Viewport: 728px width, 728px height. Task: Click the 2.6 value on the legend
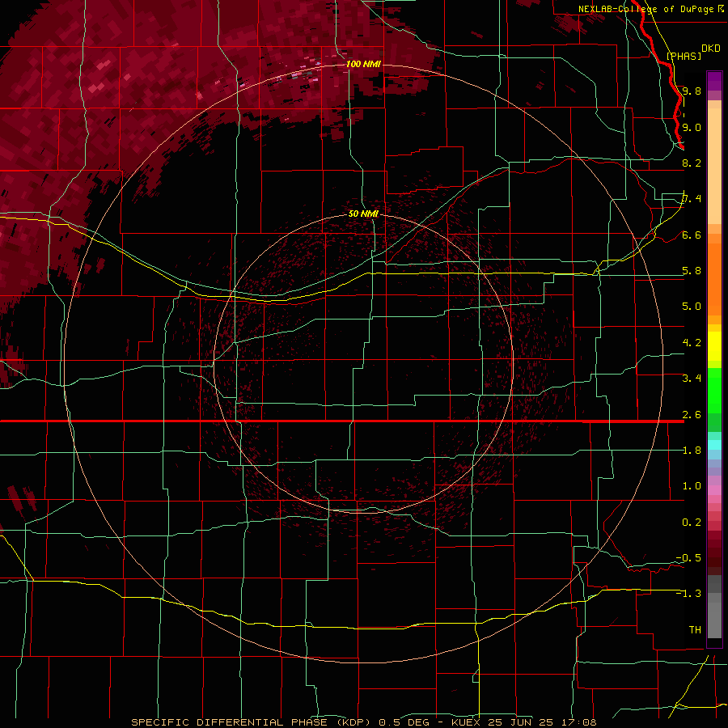pyautogui.click(x=692, y=415)
